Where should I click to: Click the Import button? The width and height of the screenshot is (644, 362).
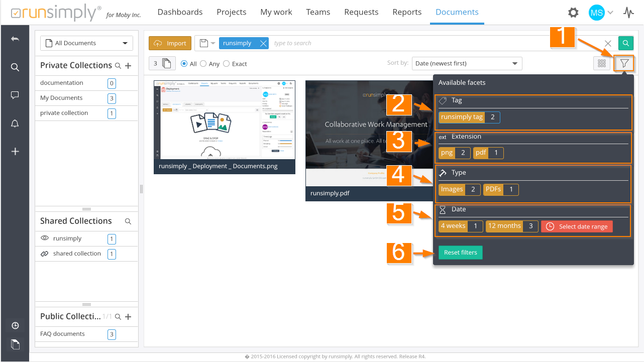click(x=170, y=43)
